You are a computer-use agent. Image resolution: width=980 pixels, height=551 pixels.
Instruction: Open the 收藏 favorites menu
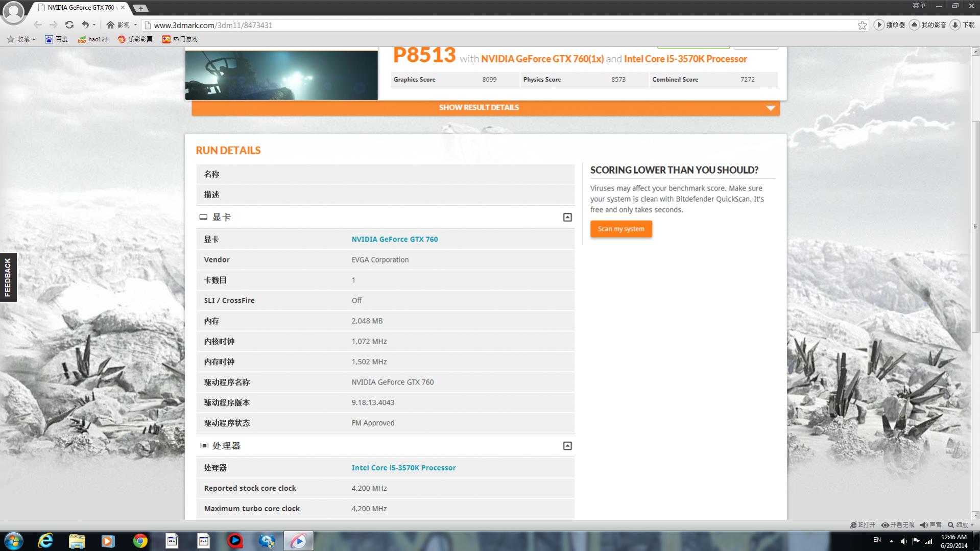[21, 39]
